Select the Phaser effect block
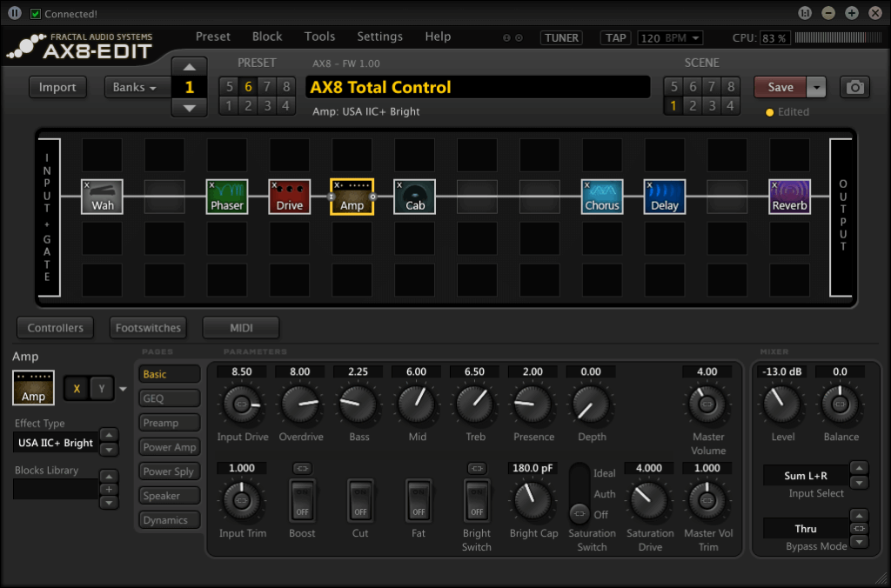 tap(227, 197)
